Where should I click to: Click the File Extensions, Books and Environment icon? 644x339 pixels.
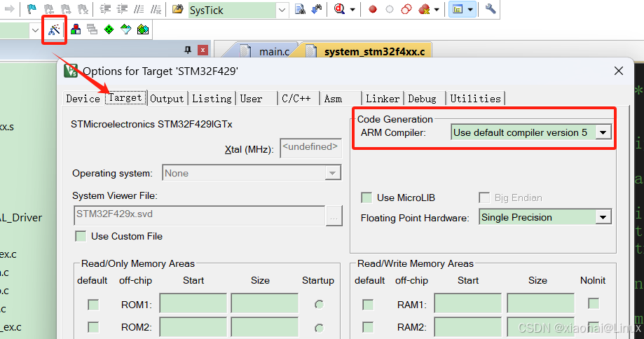pos(76,29)
